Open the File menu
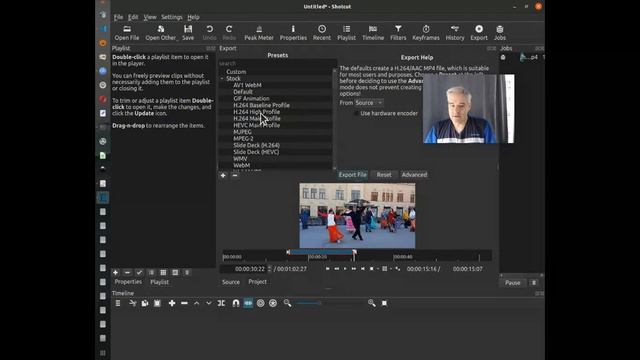This screenshot has width=640, height=360. pos(118,17)
